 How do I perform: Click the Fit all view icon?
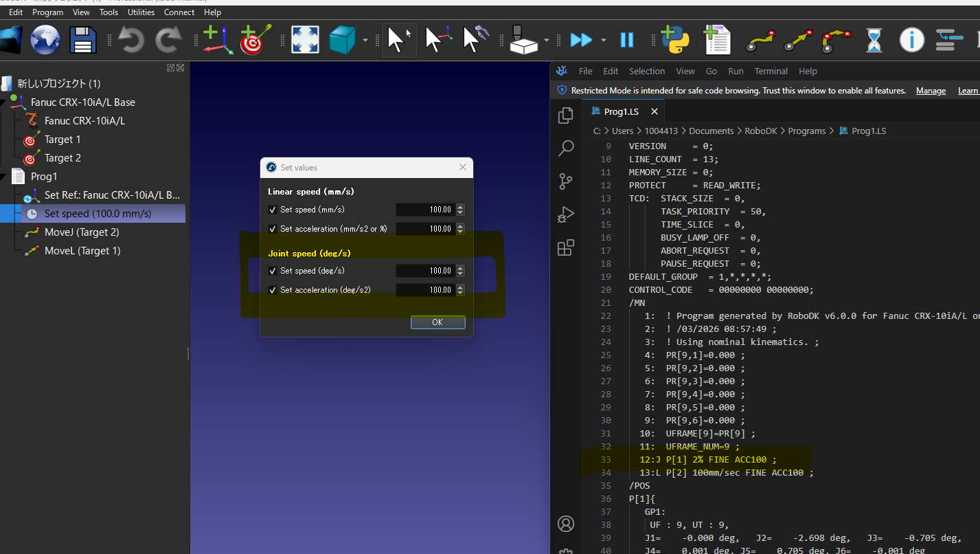coord(305,40)
